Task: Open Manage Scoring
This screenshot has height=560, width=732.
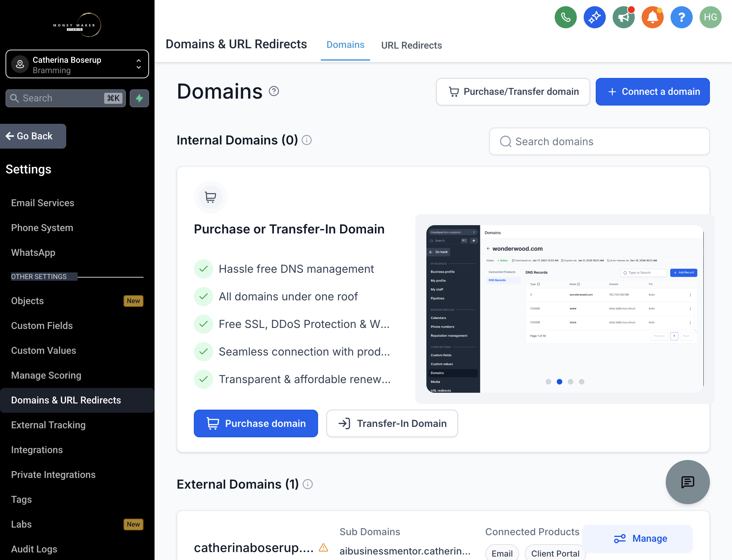Action: pyautogui.click(x=46, y=375)
